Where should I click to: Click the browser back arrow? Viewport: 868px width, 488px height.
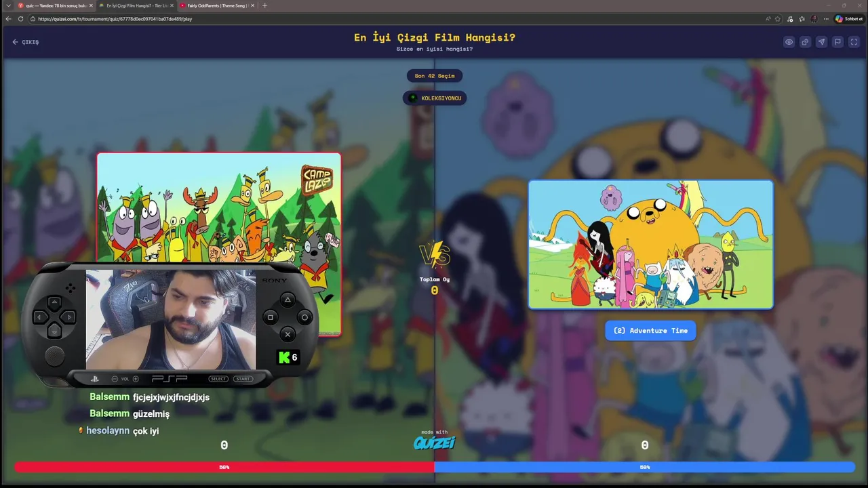coord(8,19)
